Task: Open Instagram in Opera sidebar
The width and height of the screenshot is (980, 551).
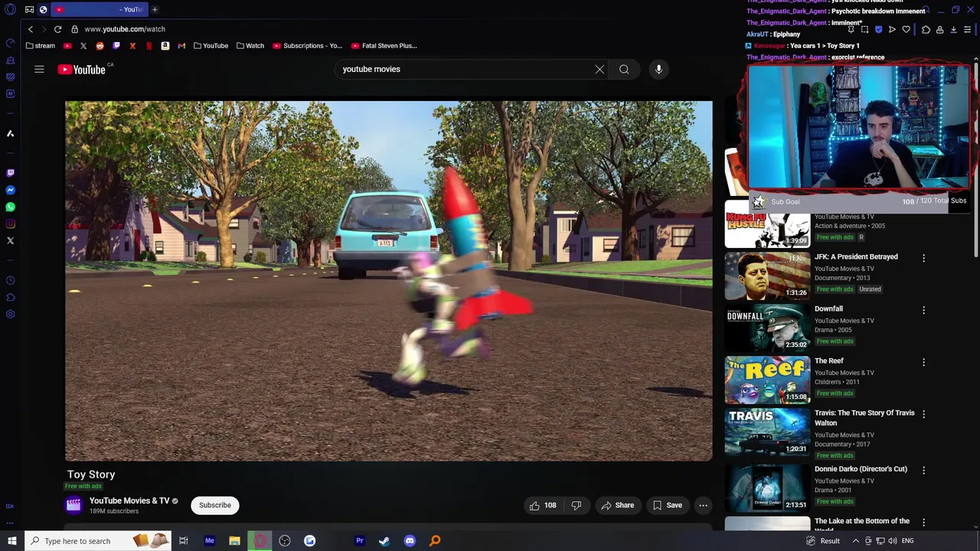Action: (10, 223)
